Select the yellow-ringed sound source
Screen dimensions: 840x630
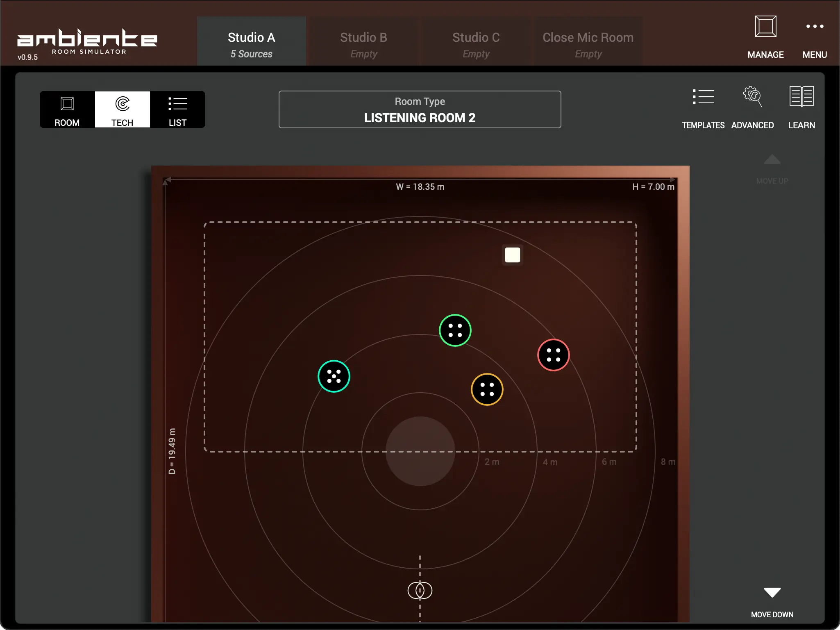(x=487, y=389)
